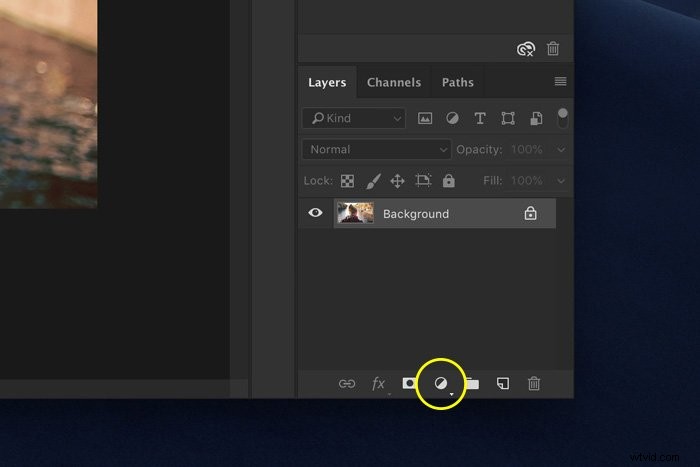The image size is (700, 467).
Task: Filter layers by shape layers
Action: 508,118
